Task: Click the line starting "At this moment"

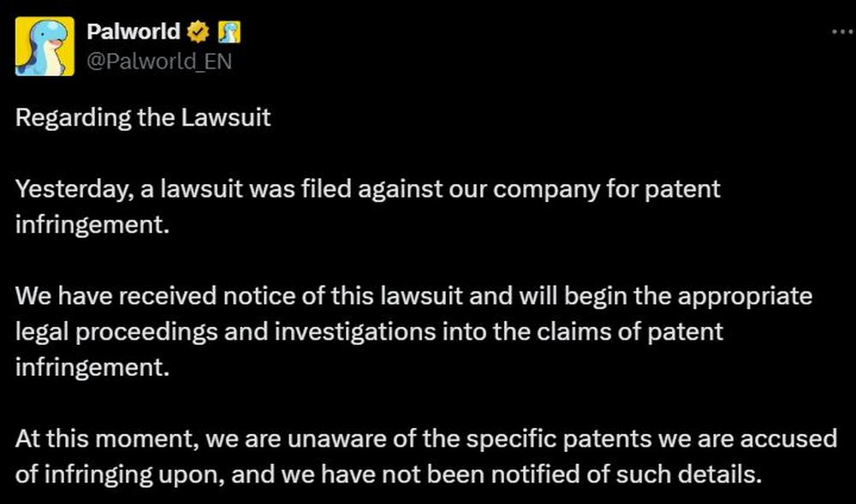Action: tap(426, 439)
